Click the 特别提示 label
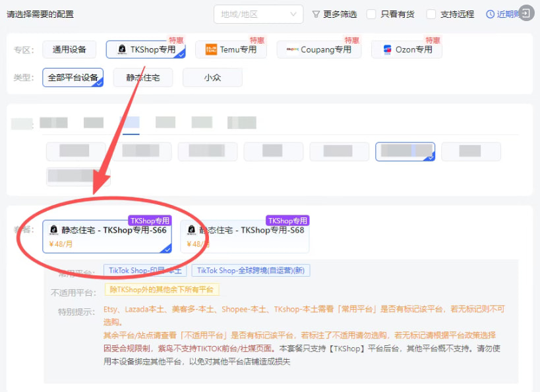 click(76, 312)
